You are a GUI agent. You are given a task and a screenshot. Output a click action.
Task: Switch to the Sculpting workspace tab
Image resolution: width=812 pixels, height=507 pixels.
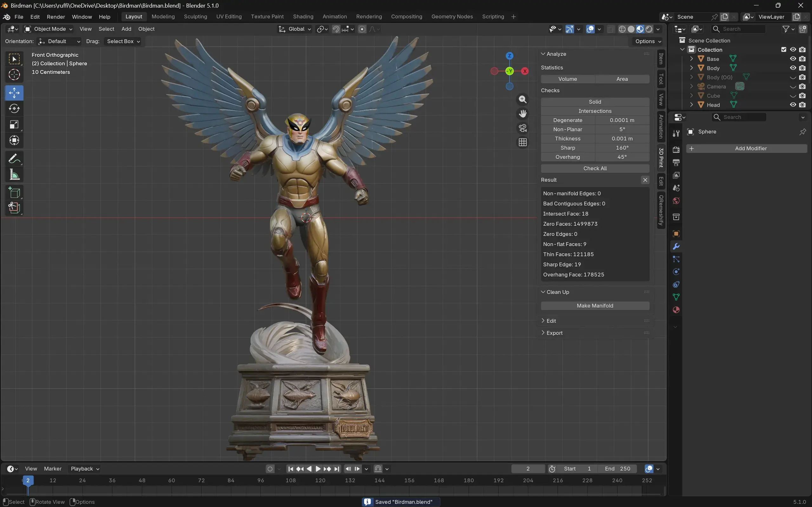(195, 17)
